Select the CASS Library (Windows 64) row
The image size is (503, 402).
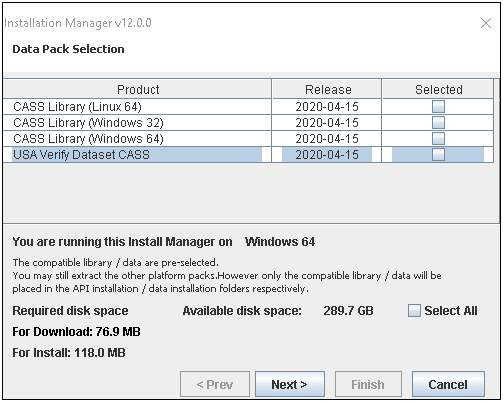click(x=248, y=139)
